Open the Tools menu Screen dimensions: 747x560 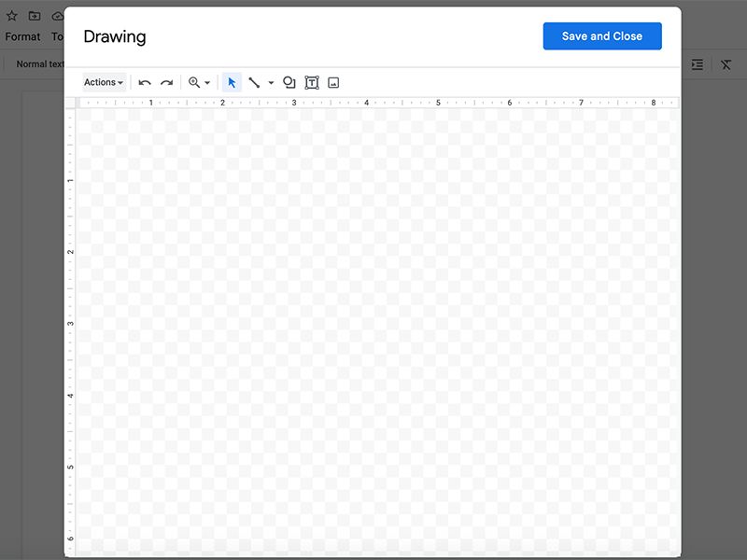(x=58, y=37)
